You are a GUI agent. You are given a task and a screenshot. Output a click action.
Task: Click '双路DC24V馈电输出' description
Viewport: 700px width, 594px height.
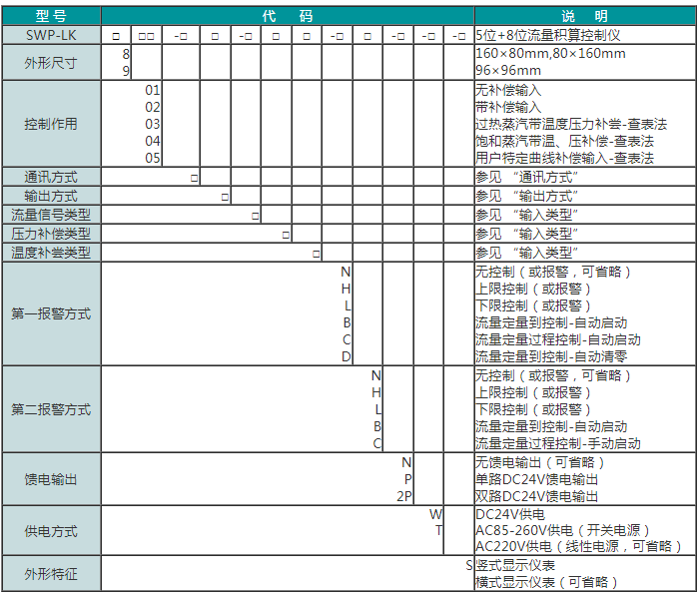(536, 496)
